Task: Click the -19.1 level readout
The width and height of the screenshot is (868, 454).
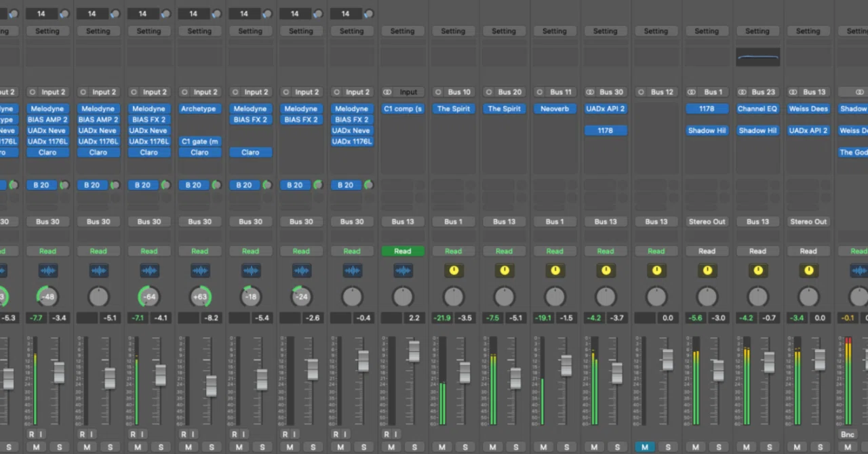Action: (544, 318)
